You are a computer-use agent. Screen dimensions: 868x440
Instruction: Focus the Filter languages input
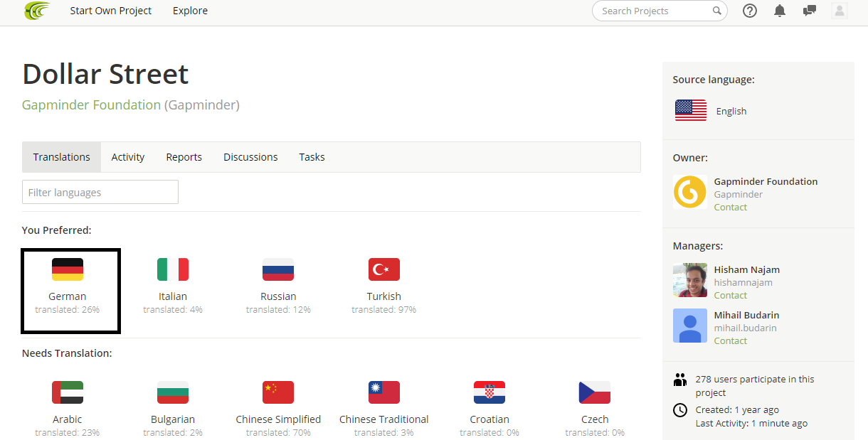(x=100, y=192)
